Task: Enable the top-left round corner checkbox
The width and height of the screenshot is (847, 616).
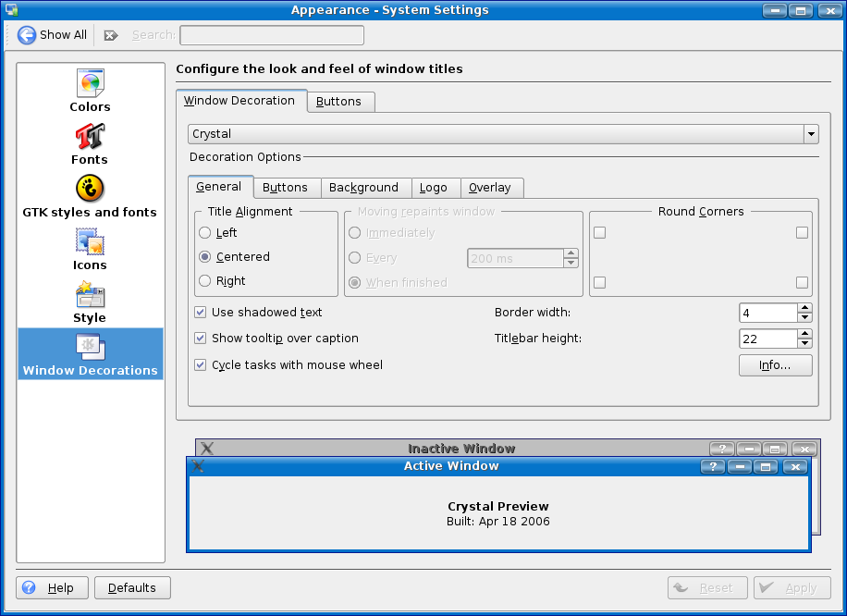Action: pyautogui.click(x=599, y=233)
